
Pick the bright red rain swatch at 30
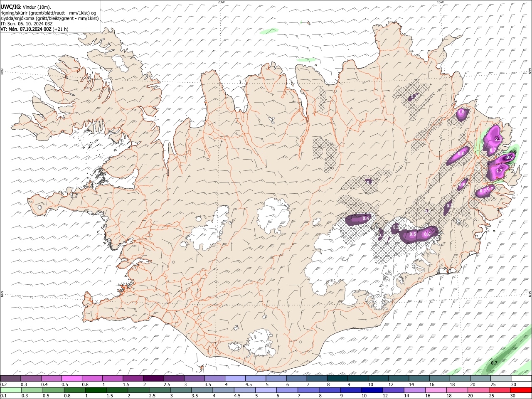(521, 390)
